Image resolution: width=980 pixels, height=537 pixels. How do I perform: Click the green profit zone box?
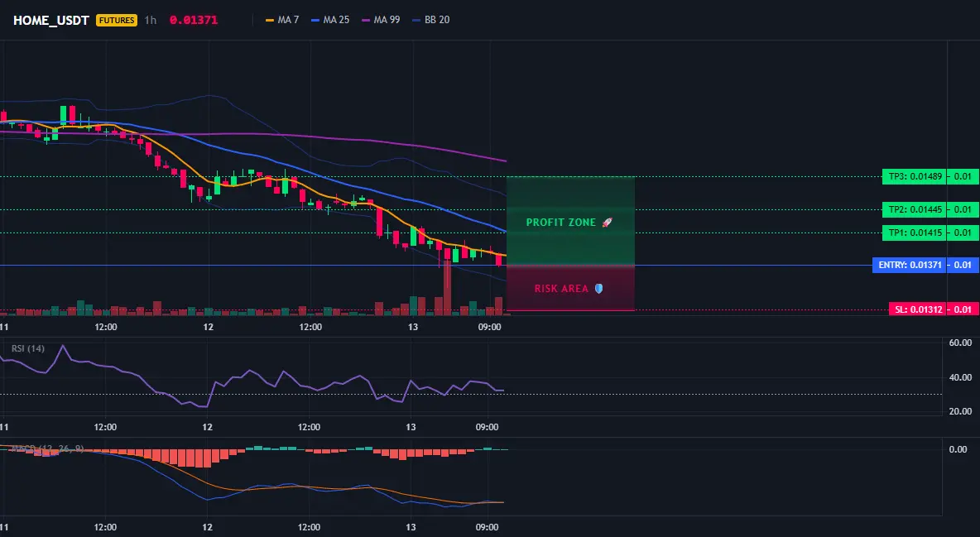coord(570,221)
